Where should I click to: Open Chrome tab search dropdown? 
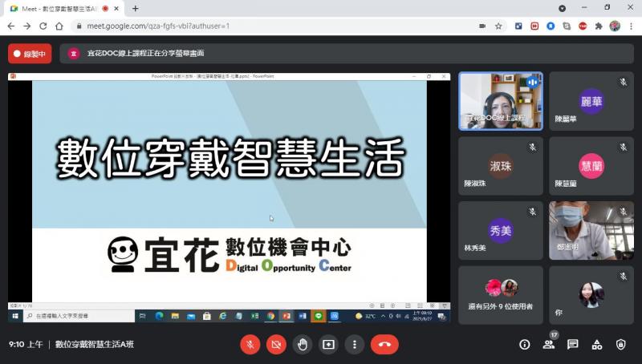click(x=563, y=8)
